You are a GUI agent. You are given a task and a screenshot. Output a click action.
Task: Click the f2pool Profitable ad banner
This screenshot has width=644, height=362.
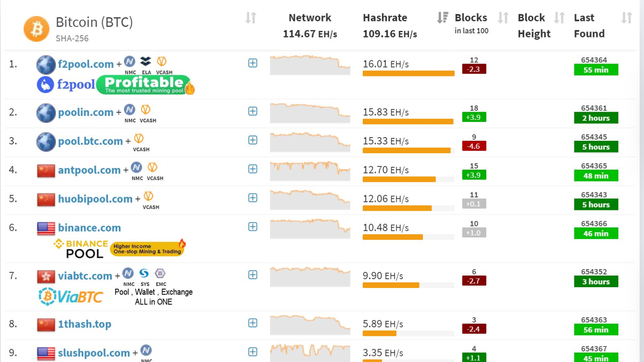[116, 85]
